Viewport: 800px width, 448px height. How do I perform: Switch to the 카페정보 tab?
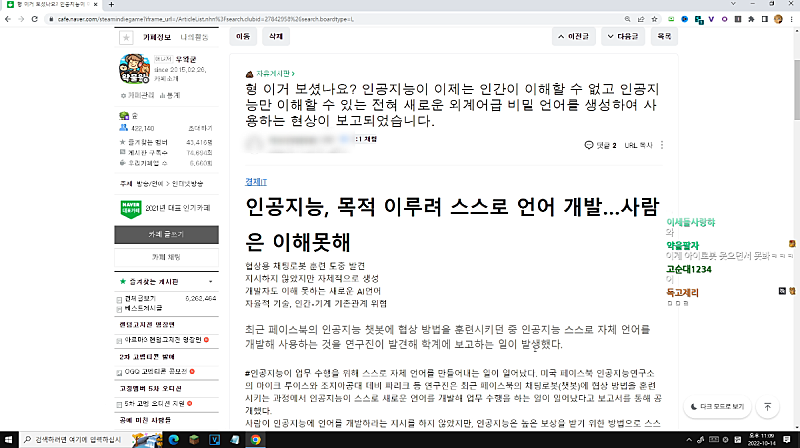click(x=157, y=37)
